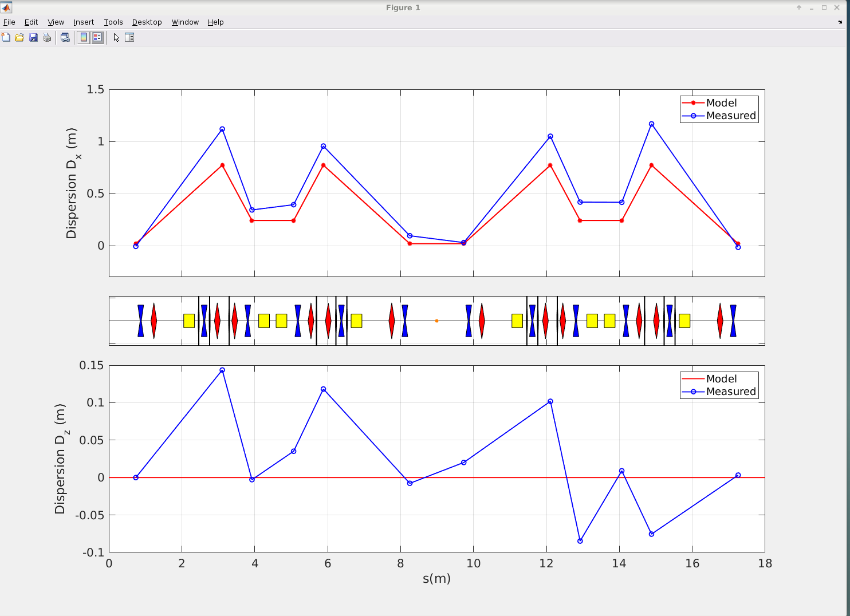The width and height of the screenshot is (850, 616).
Task: Click the New Figure toolbar icon
Action: [6, 38]
